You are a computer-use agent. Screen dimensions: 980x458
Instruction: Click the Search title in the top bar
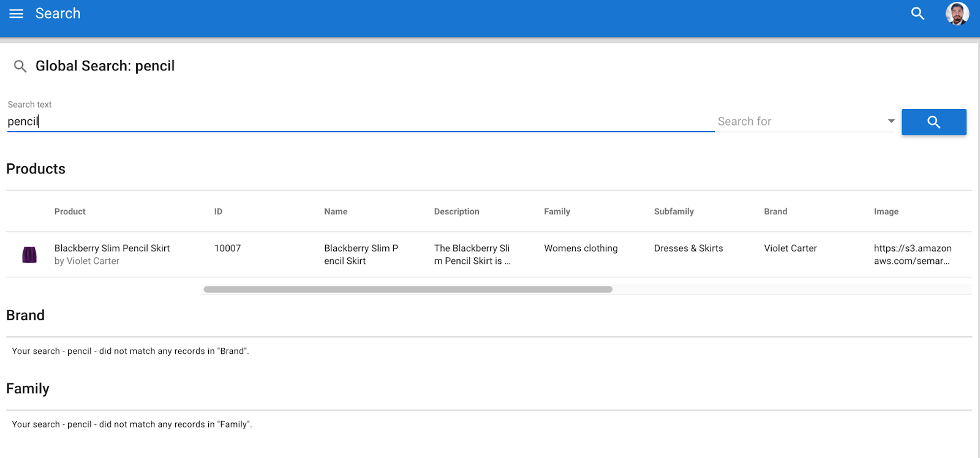[58, 13]
